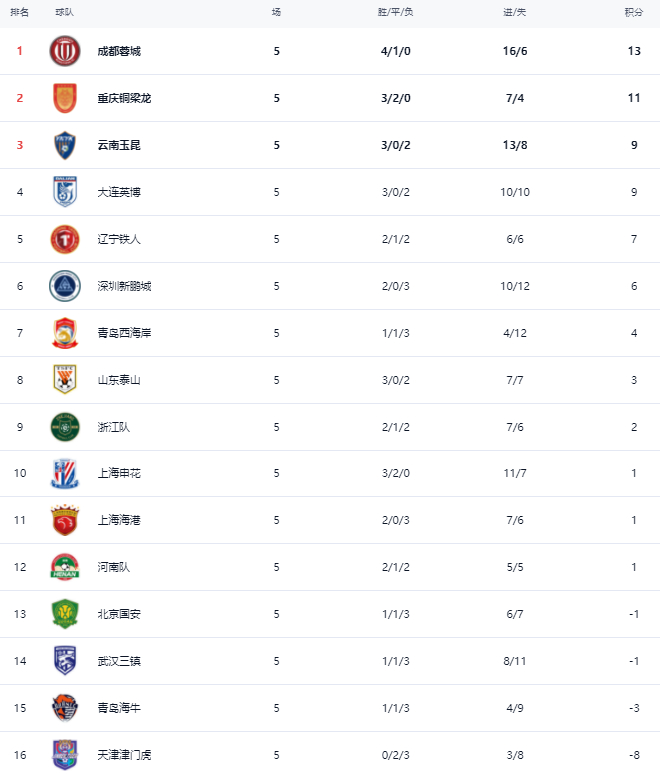
Task: Open the 浙江队 green logo
Action: click(x=65, y=427)
